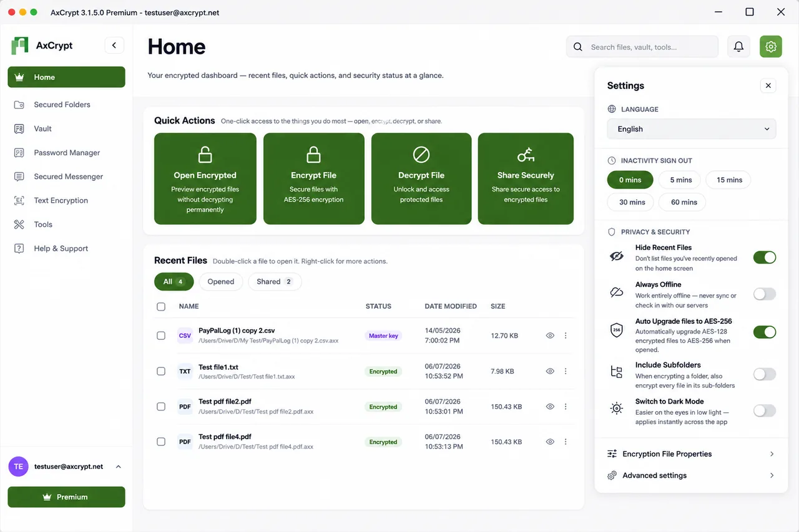The image size is (799, 532).
Task: Open the Language dropdown showing English
Action: point(692,129)
